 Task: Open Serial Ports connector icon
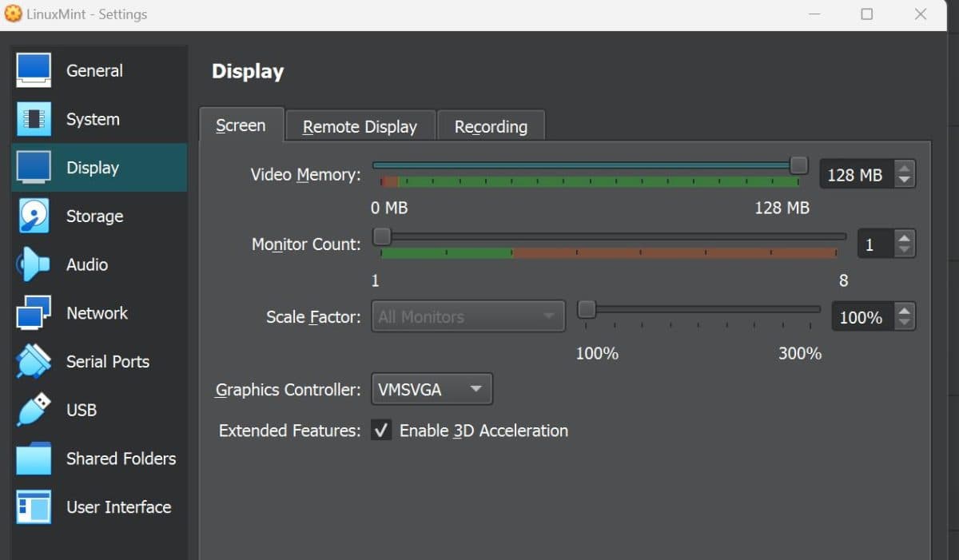(34, 362)
